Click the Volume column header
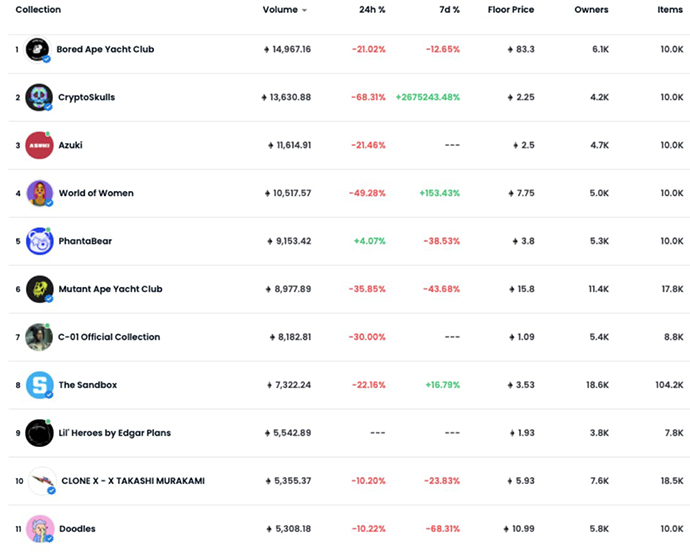 tap(280, 10)
